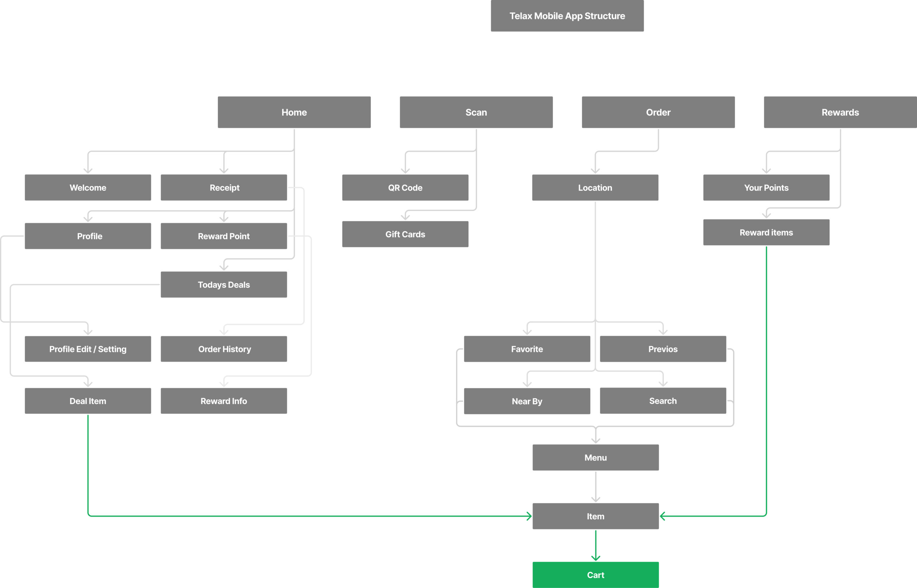Select the Rewards node
Screen dimensions: 917x588
click(x=840, y=112)
